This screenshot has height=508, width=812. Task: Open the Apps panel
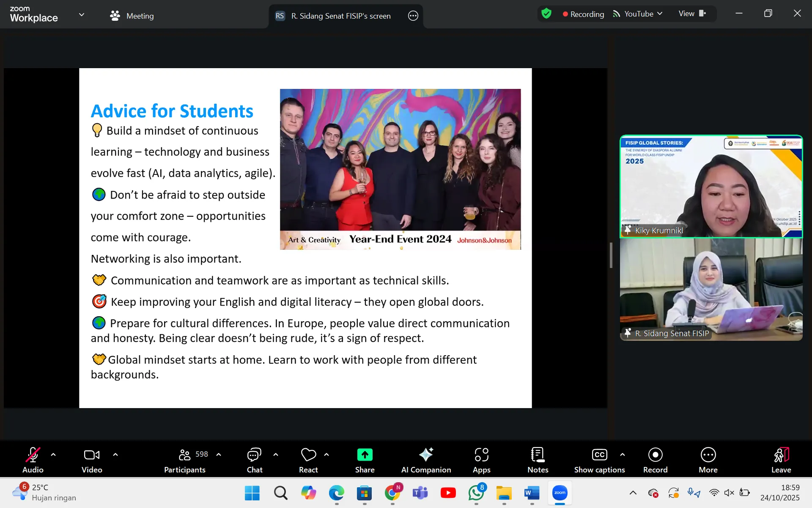[481, 460]
